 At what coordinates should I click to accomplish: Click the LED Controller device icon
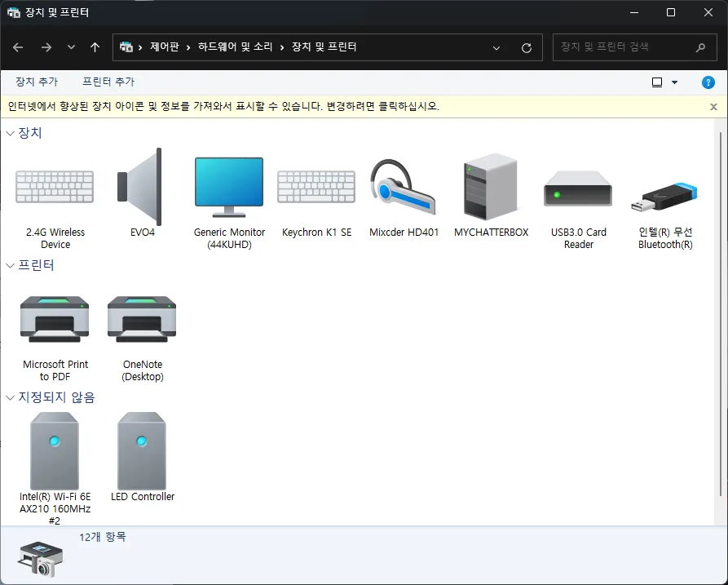(142, 450)
